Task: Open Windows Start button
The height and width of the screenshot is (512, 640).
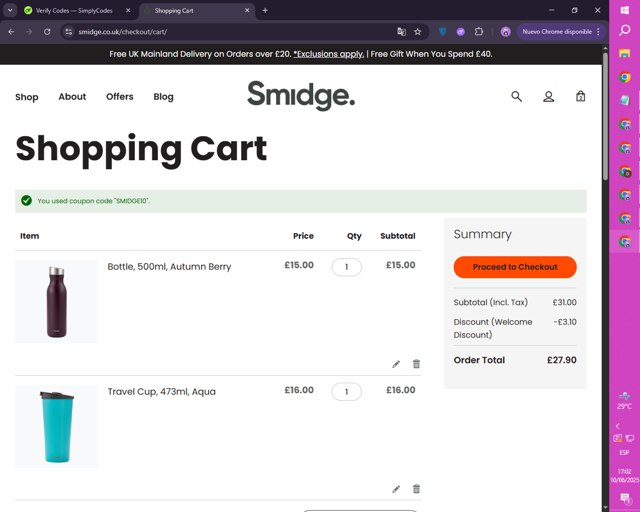Action: coord(624,10)
